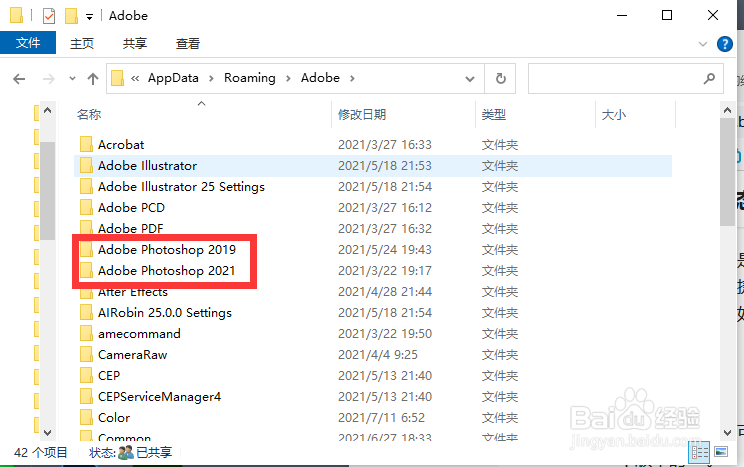Open the recent locations dropdown arrow
Screen dimensions: 744x467
(72, 79)
